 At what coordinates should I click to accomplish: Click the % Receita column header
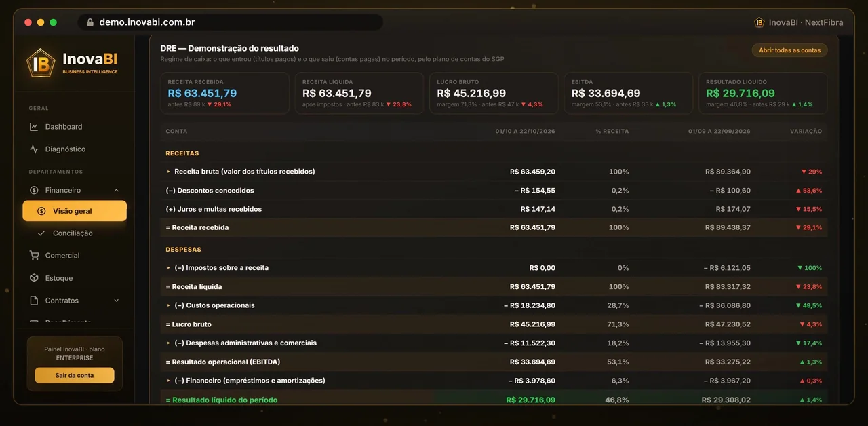coord(612,131)
